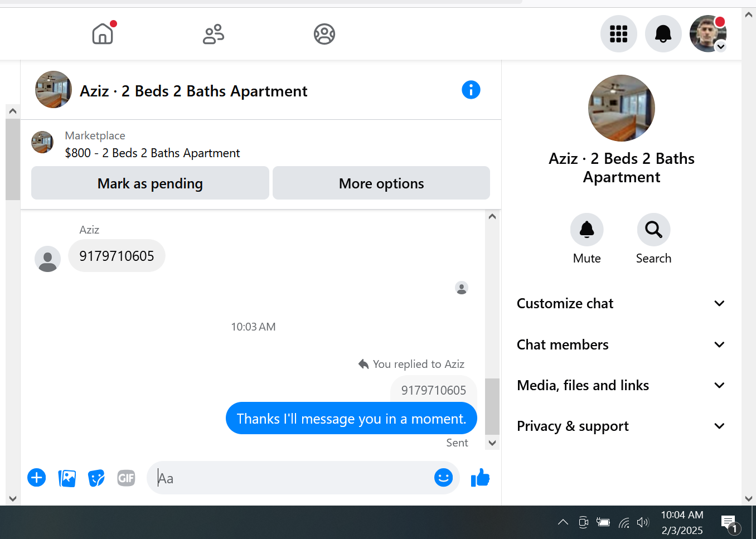Open the Windows Action Center notifications

pos(730,523)
